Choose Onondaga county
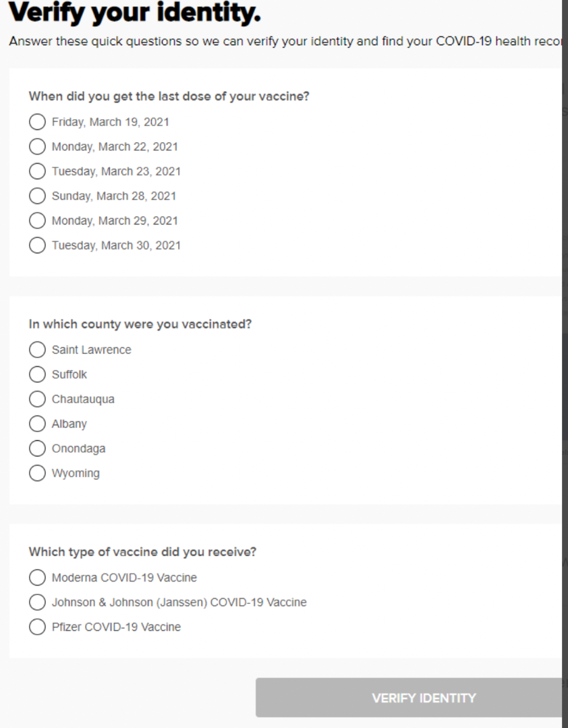568x728 pixels. click(x=38, y=448)
